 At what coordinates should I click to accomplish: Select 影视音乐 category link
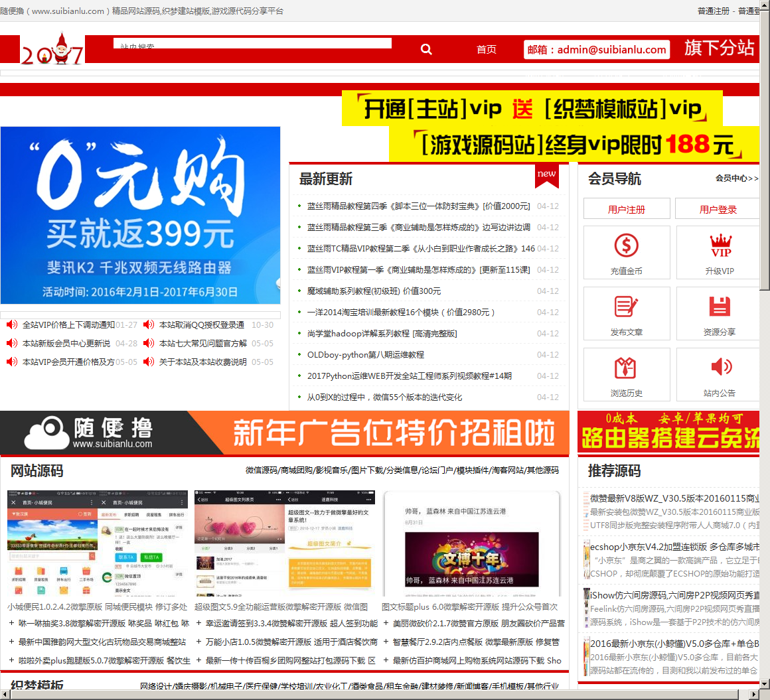(331, 470)
